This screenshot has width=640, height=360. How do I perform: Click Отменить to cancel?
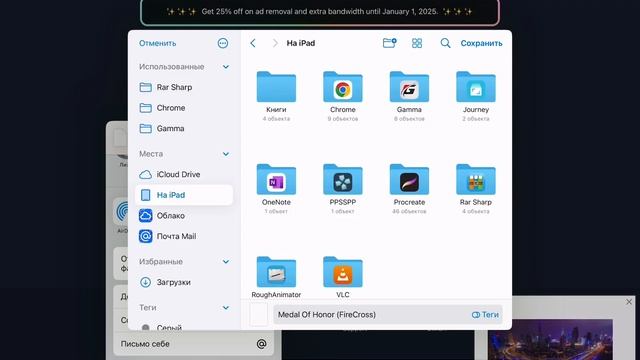tap(158, 43)
